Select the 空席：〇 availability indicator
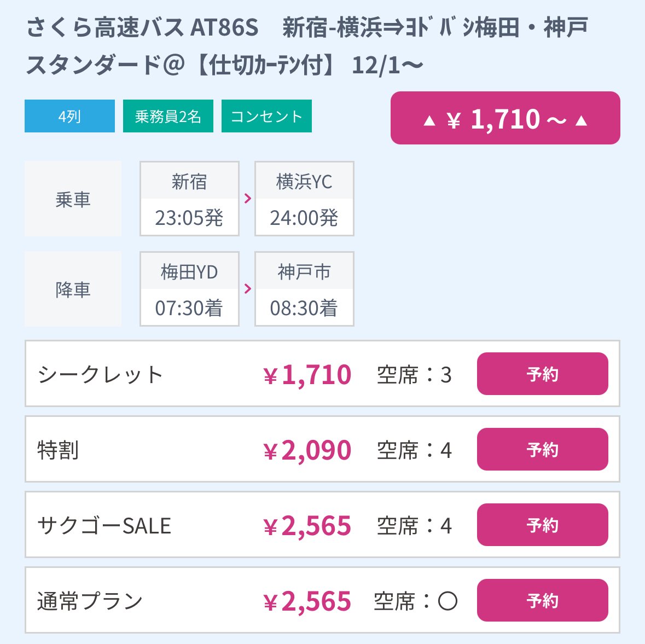Screen dimensions: 645x644 [x=414, y=600]
